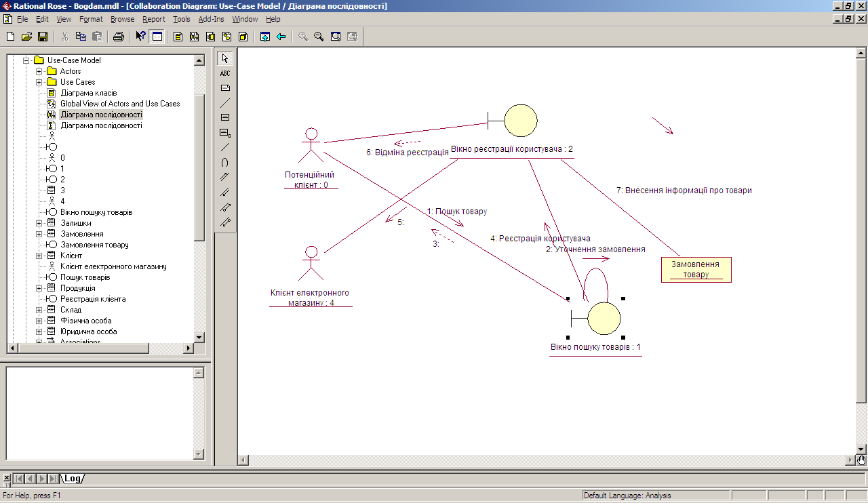Open the Add-Ins menu

[x=212, y=19]
